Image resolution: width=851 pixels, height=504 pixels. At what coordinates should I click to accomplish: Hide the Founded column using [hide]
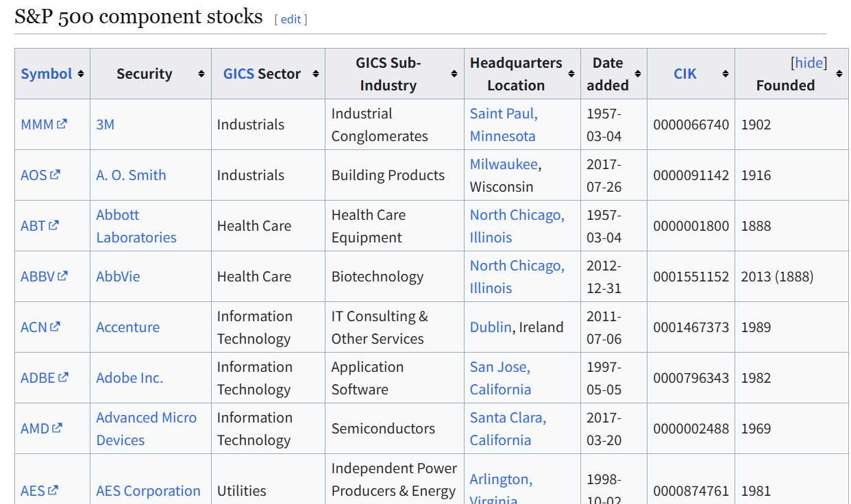tap(809, 63)
